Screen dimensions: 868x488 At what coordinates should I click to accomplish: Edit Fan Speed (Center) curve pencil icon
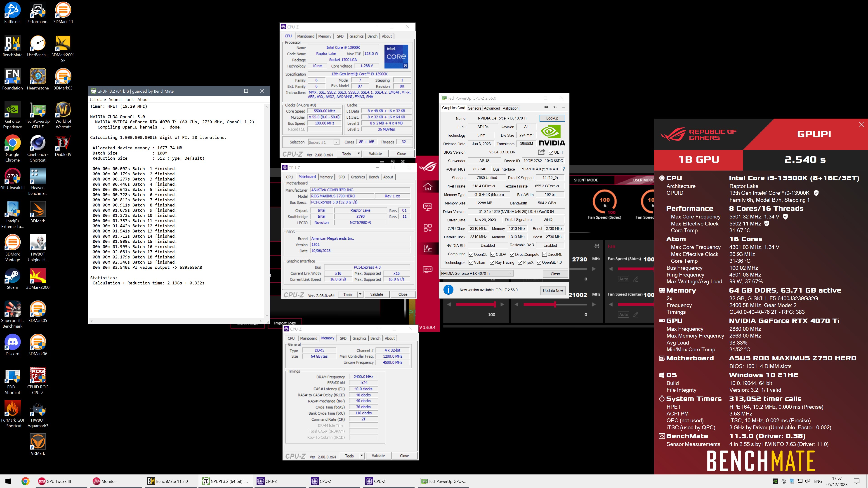[636, 314]
